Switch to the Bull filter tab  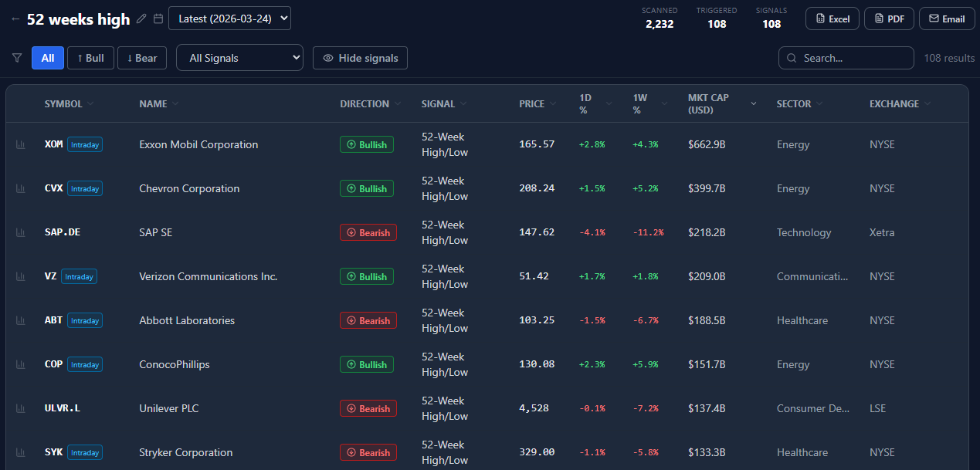(x=90, y=57)
